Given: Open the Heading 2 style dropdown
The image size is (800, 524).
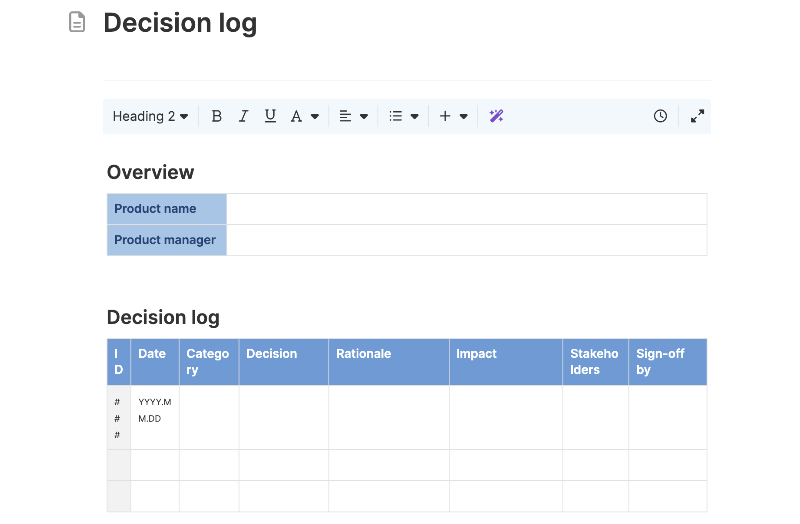Looking at the screenshot, I should (150, 116).
